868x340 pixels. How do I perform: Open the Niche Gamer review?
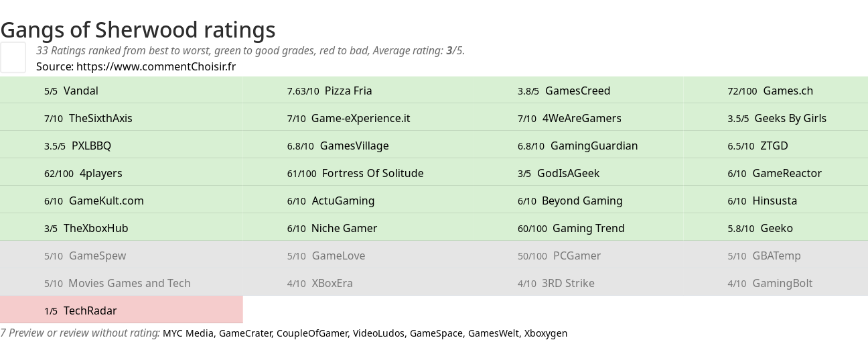pos(364,228)
